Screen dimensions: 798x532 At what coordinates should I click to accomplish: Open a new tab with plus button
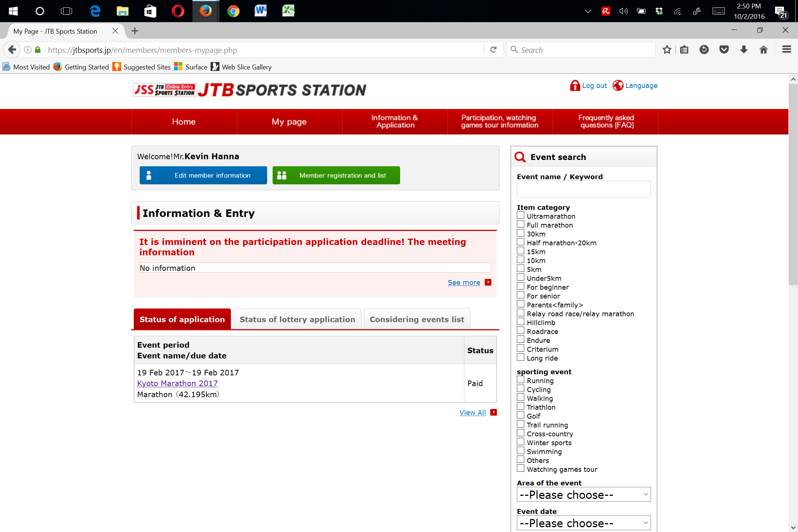(135, 31)
